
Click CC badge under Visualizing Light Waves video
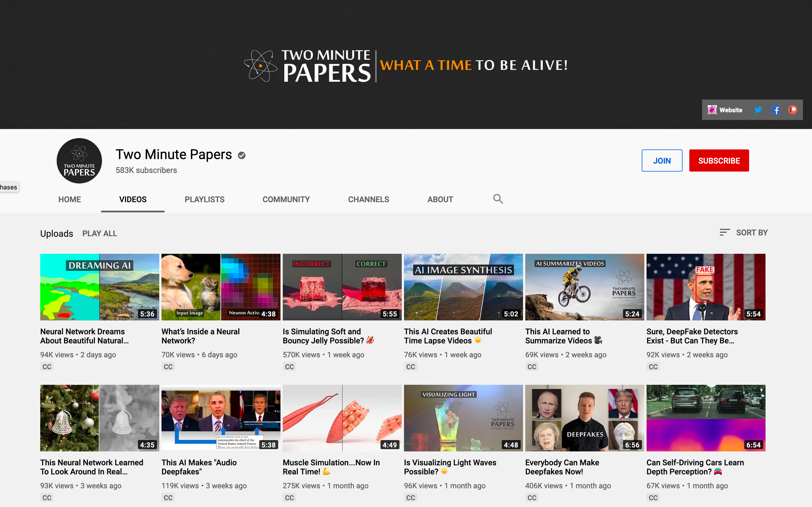click(411, 498)
